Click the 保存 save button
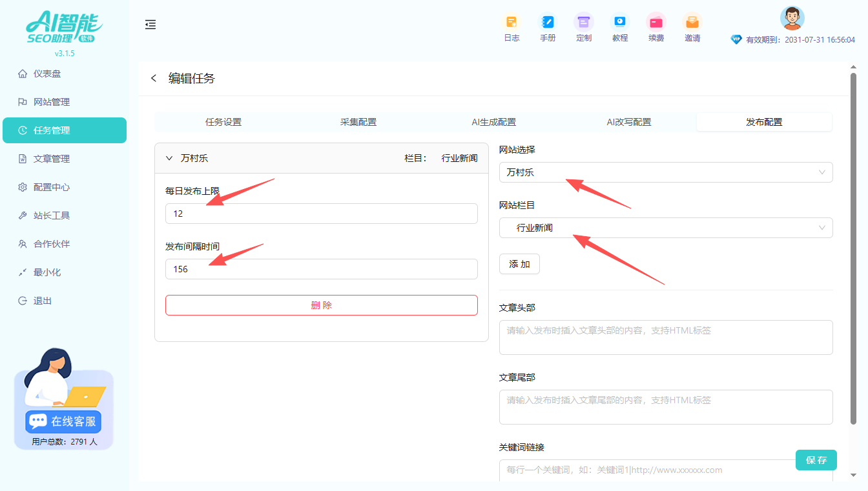This screenshot has height=491, width=868. pyautogui.click(x=816, y=460)
